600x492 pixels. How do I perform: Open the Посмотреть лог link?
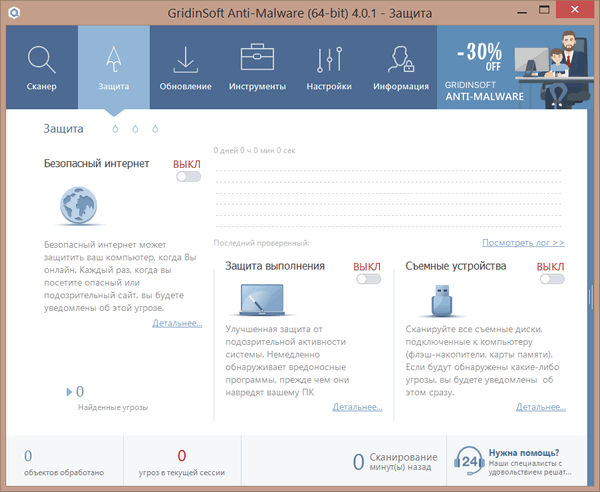point(523,243)
